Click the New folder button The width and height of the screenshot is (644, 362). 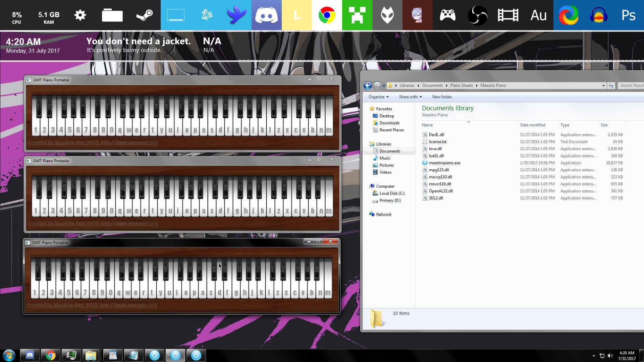(442, 97)
